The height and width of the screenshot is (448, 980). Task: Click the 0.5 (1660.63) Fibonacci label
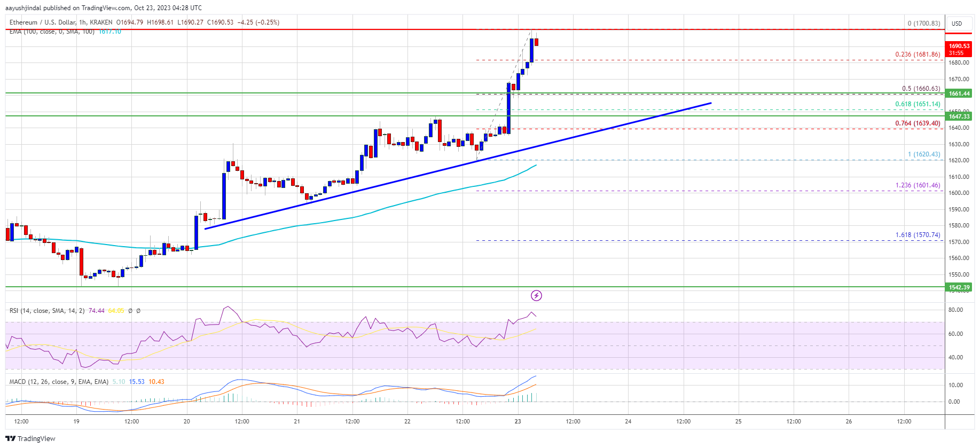921,89
